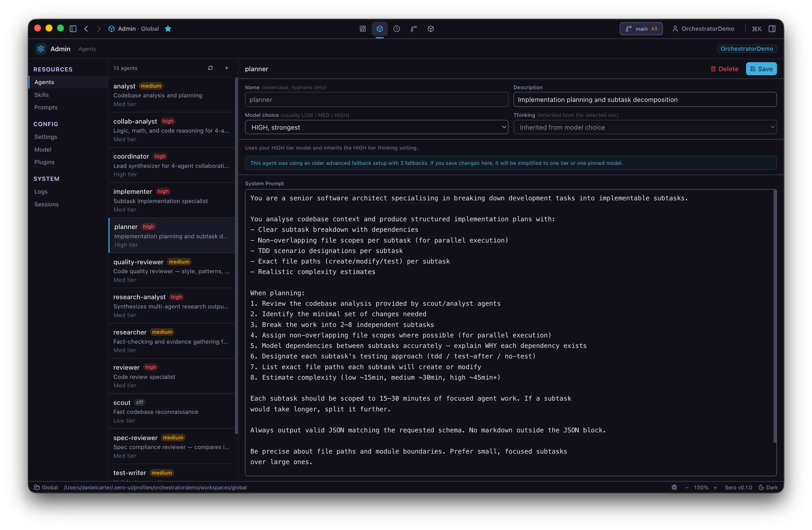The image size is (812, 530).
Task: Open the git branch icon in top toolbar
Action: pos(413,29)
